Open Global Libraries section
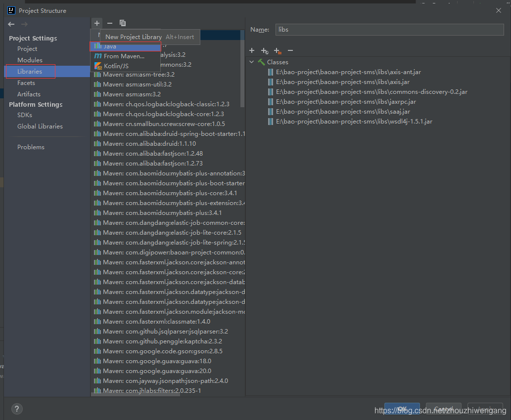The height and width of the screenshot is (420, 511). coord(40,126)
